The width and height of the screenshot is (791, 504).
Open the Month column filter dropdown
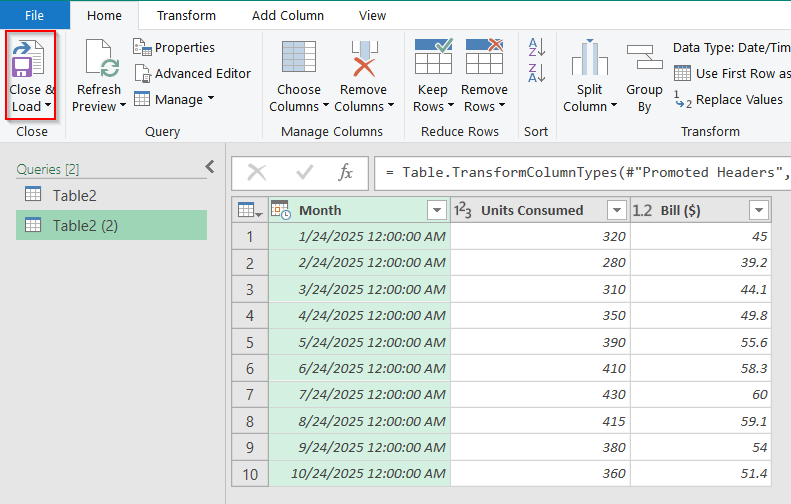point(437,210)
